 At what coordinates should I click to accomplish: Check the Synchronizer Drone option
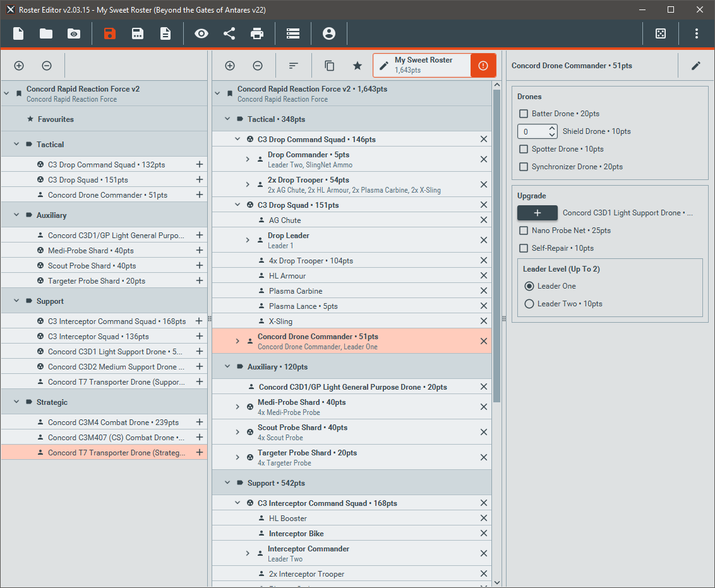click(523, 166)
